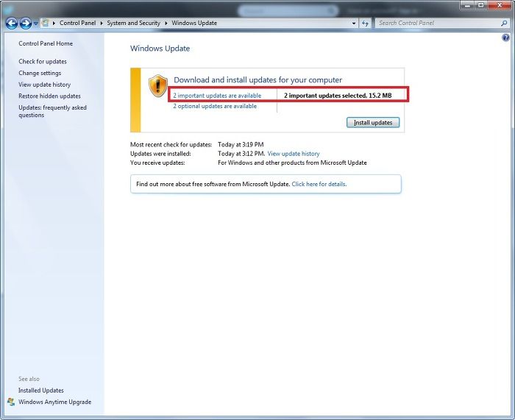Open Control Panel Home
Viewport: 515px width, 420px height.
point(46,43)
